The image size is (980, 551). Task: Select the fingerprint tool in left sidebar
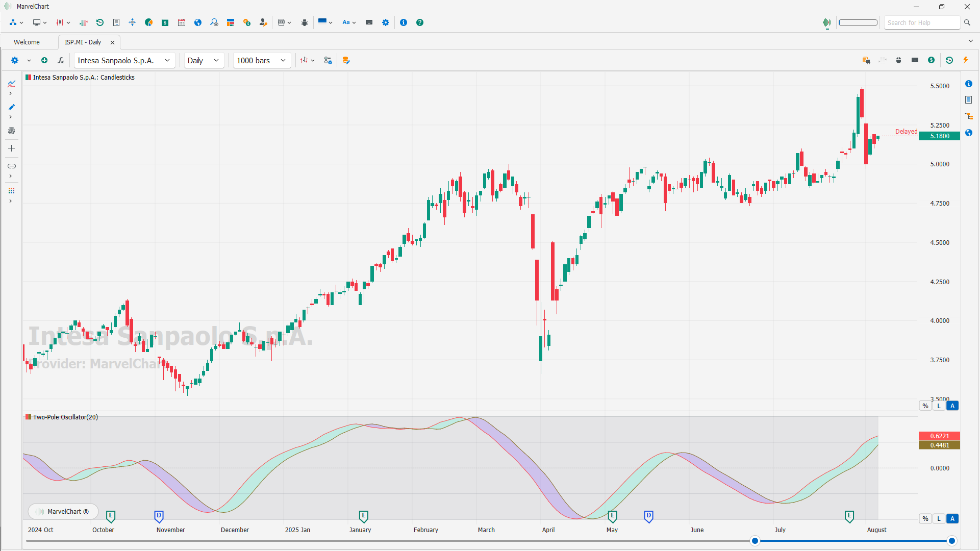[x=11, y=131]
